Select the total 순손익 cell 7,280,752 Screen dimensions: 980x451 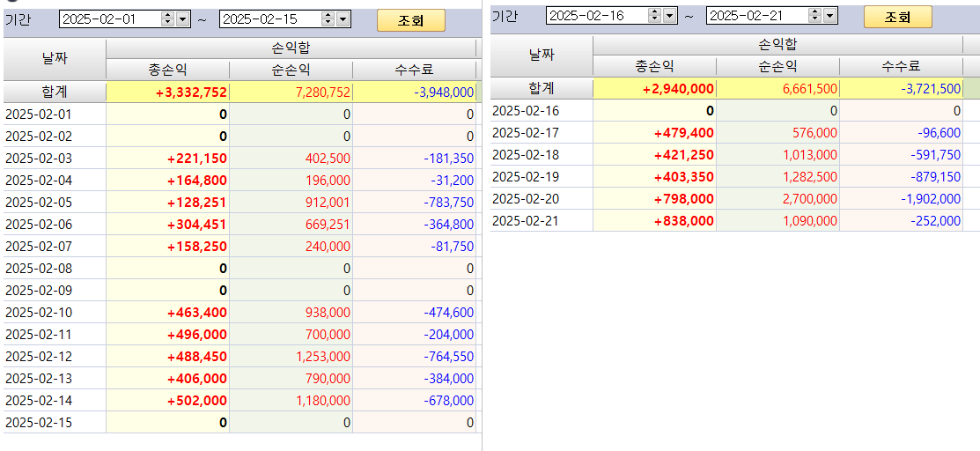click(x=291, y=92)
